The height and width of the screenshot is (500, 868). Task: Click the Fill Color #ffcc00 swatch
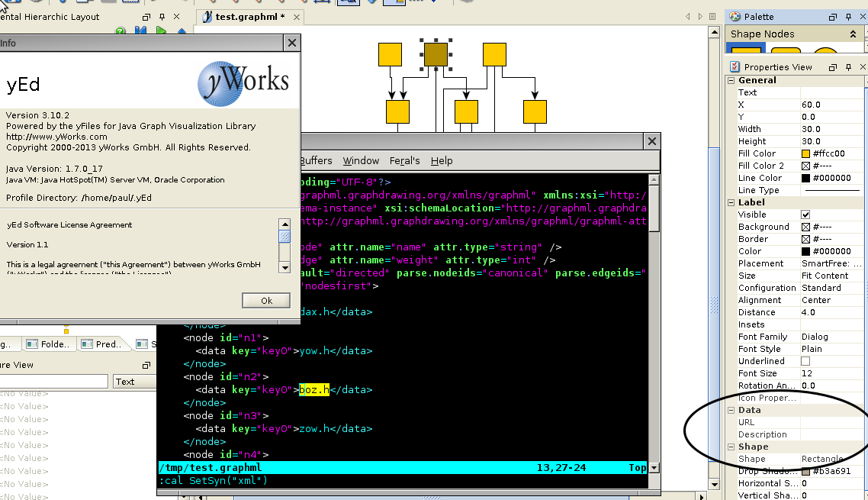point(805,153)
